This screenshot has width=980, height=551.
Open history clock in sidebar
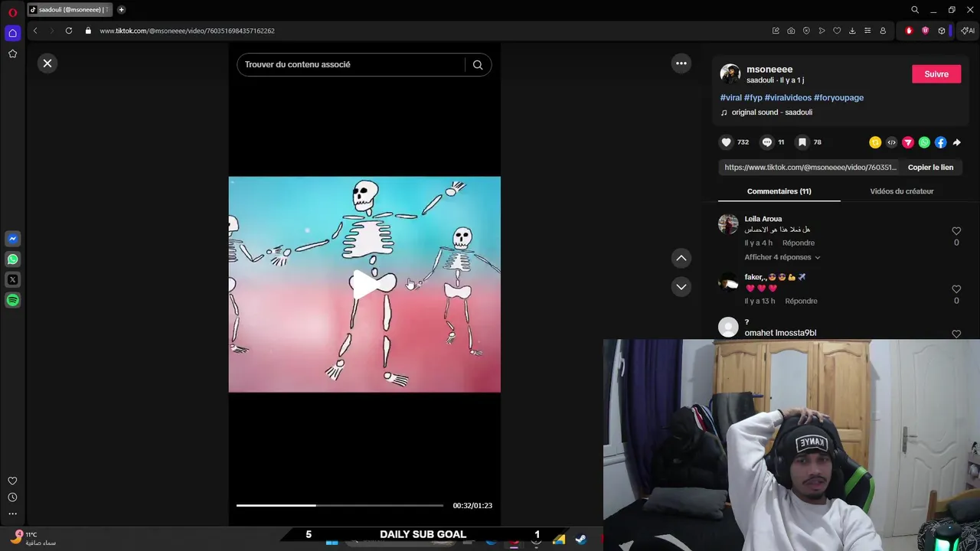(12, 497)
